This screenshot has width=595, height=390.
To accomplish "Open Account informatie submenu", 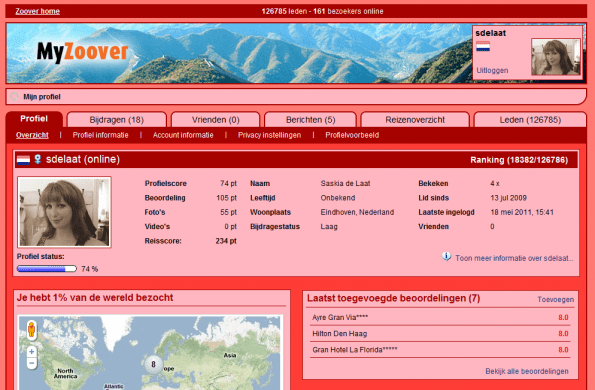I will 183,135.
